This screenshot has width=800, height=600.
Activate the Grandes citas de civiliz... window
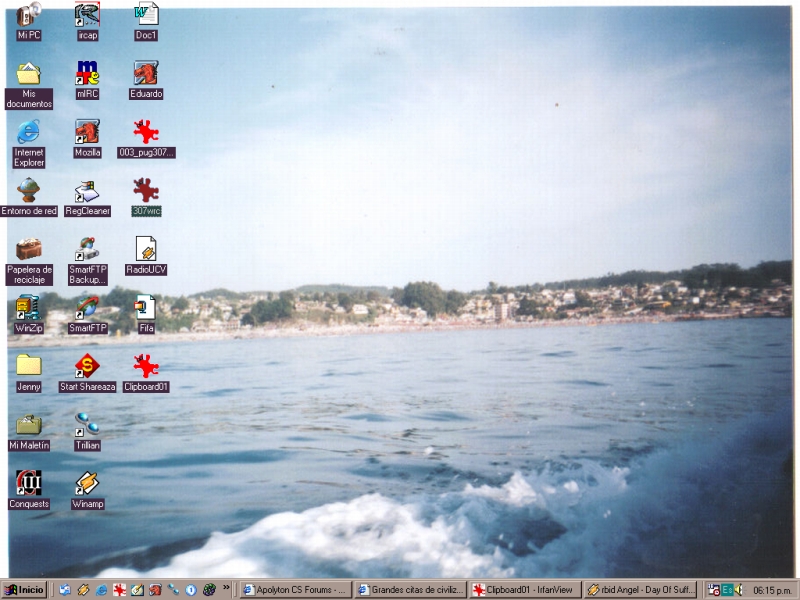(411, 590)
